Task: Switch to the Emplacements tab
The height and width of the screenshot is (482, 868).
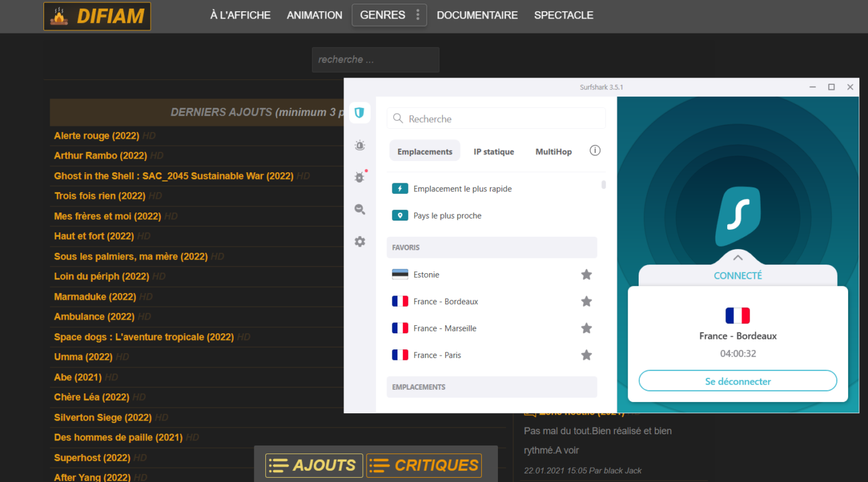Action: coord(425,151)
